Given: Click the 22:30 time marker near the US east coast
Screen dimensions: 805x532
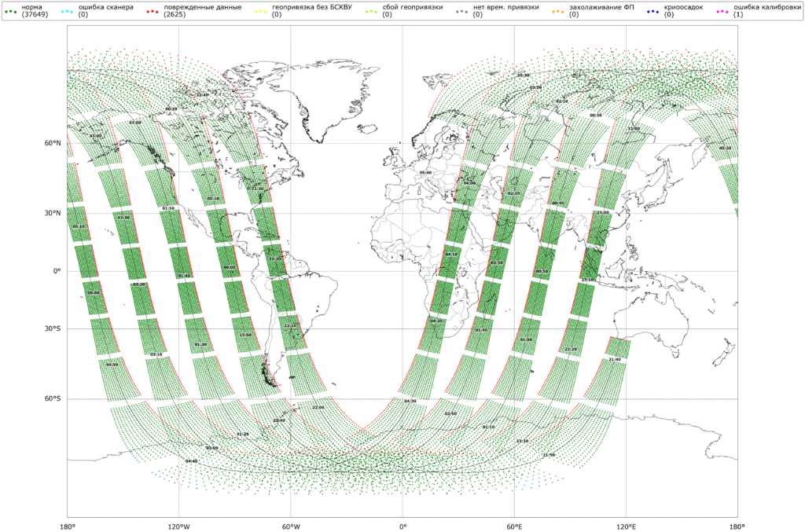Looking at the screenshot, I should pyautogui.click(x=258, y=189).
